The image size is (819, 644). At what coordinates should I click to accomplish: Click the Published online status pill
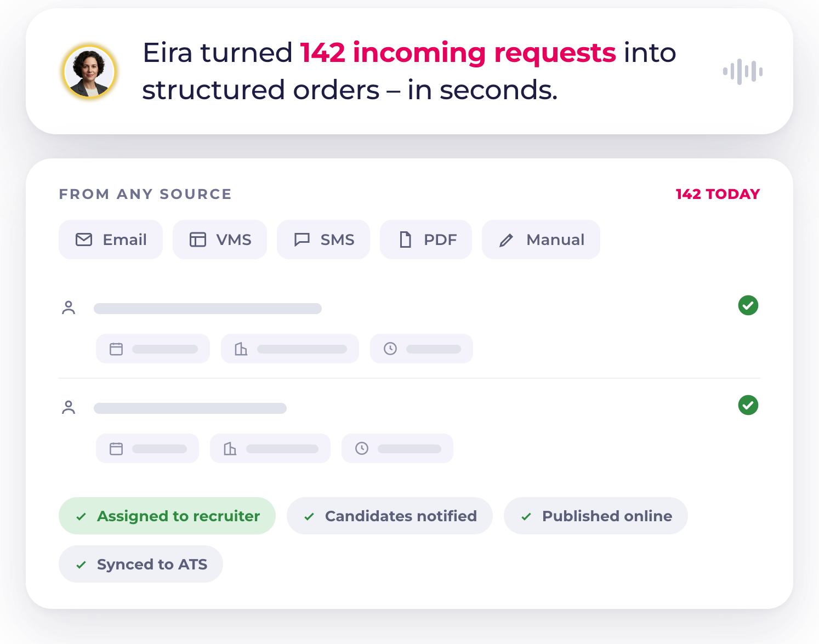tap(596, 516)
